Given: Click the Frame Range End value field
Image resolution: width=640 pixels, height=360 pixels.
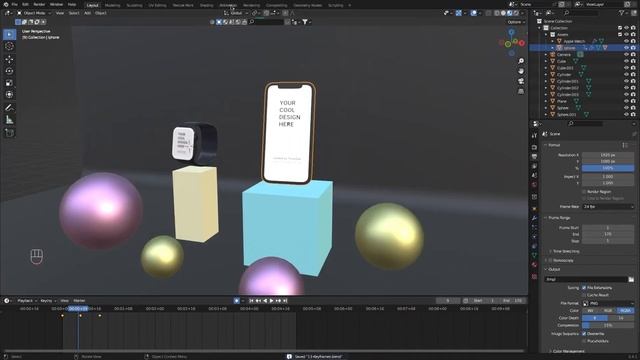Looking at the screenshot, I should (608, 234).
